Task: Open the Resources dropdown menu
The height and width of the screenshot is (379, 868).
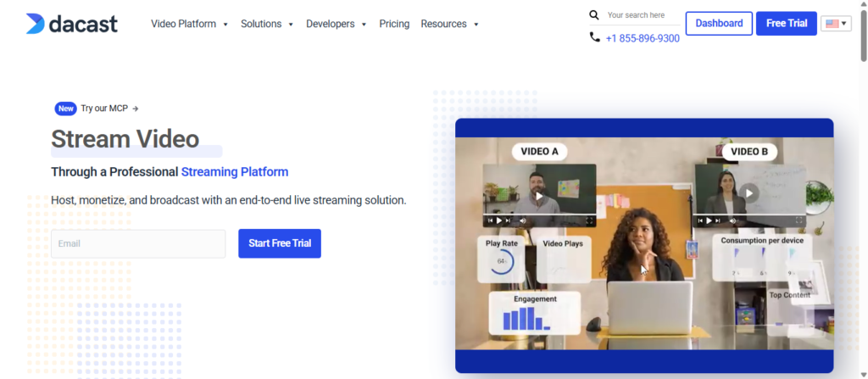Action: (x=449, y=24)
